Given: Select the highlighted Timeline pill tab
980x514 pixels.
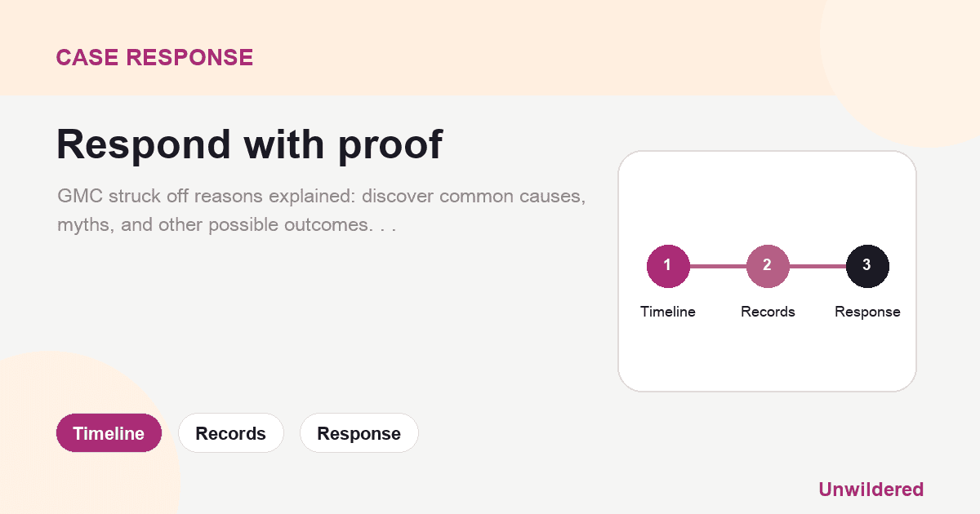Looking at the screenshot, I should pyautogui.click(x=109, y=433).
